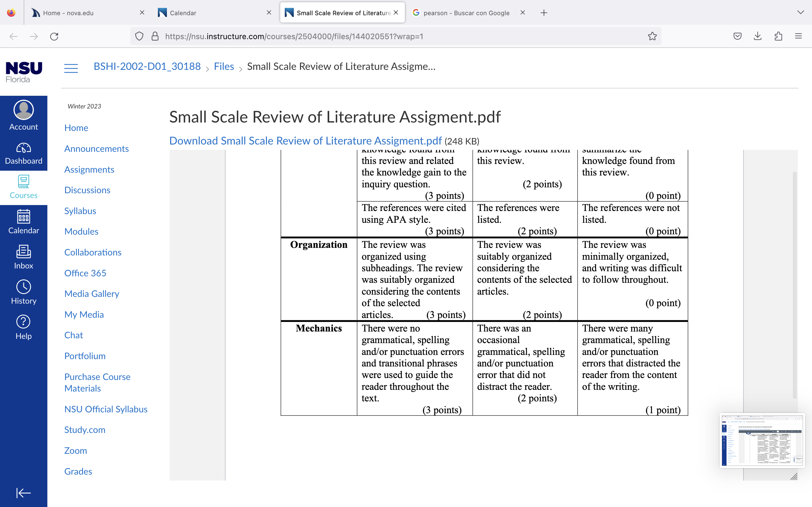Open the Assignments course link

click(89, 169)
